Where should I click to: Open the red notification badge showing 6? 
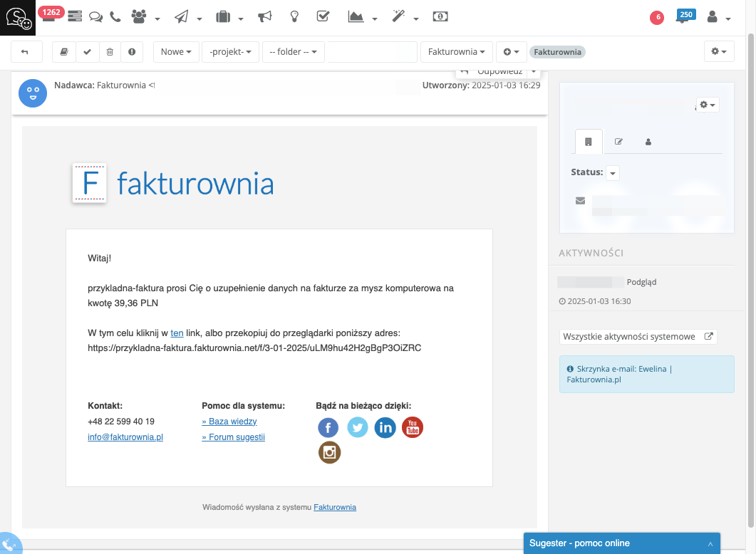coord(657,17)
